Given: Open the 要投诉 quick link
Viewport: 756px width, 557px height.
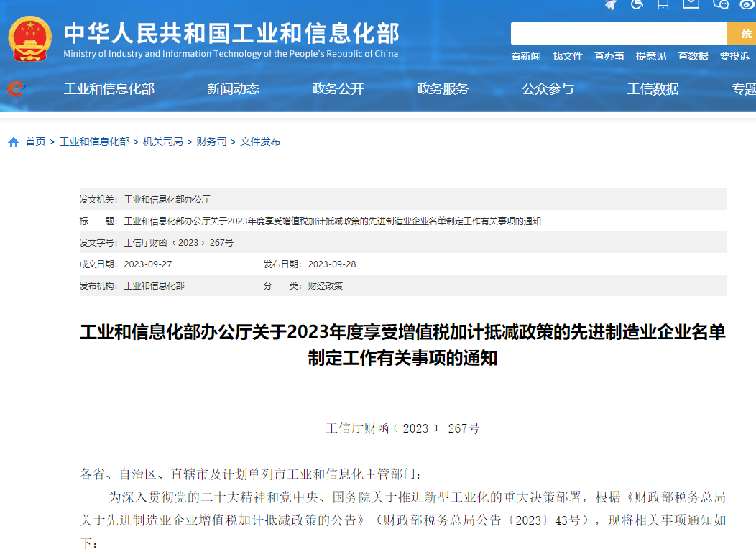Looking at the screenshot, I should tap(734, 56).
